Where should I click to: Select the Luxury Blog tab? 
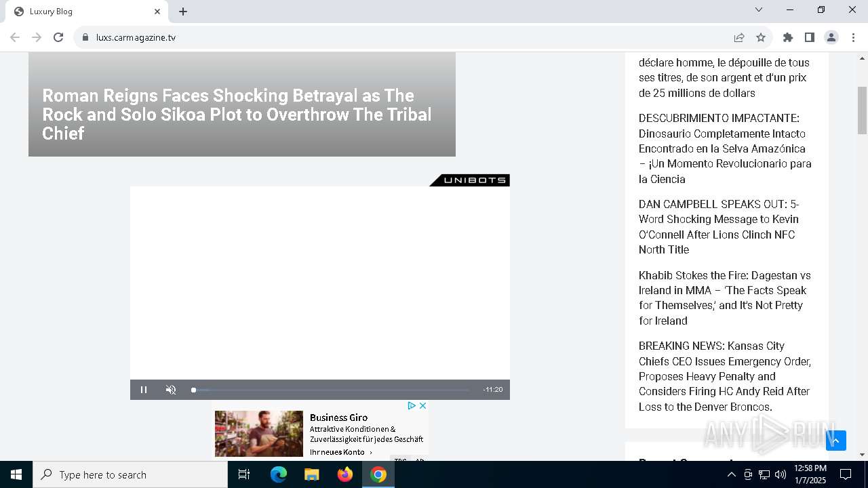pos(87,12)
